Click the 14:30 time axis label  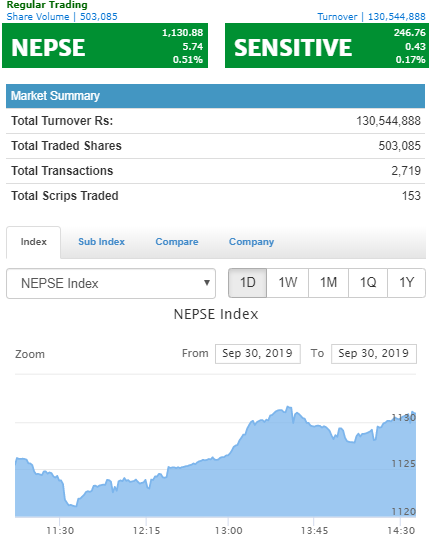point(401,530)
